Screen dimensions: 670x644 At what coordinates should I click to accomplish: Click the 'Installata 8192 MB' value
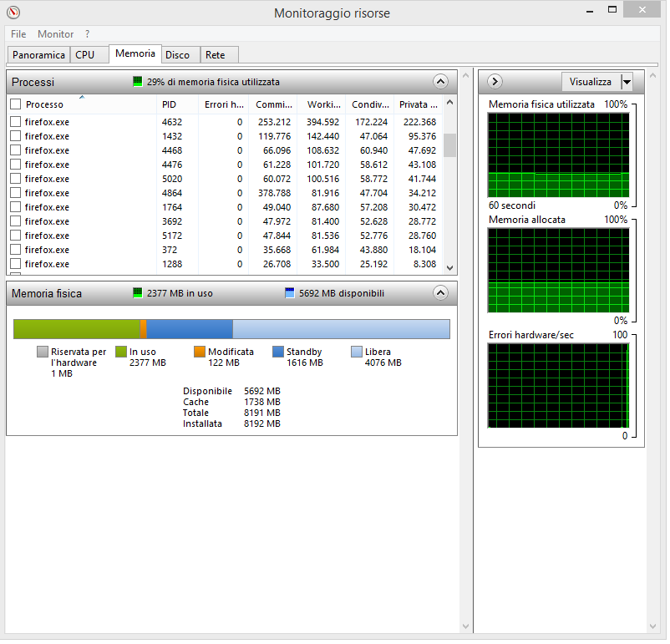(264, 426)
